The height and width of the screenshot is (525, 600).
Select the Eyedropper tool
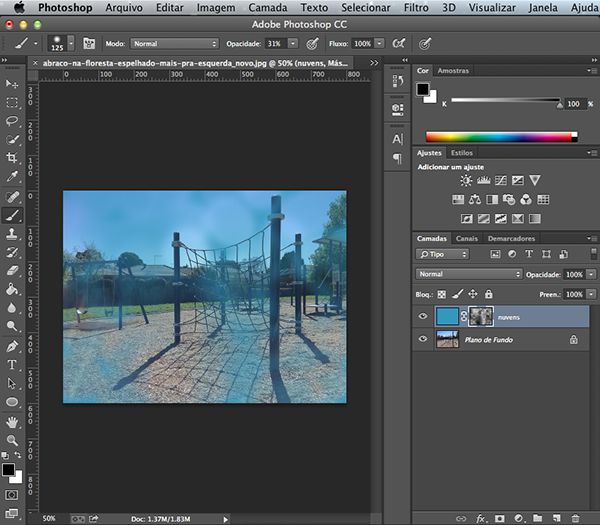(x=12, y=176)
